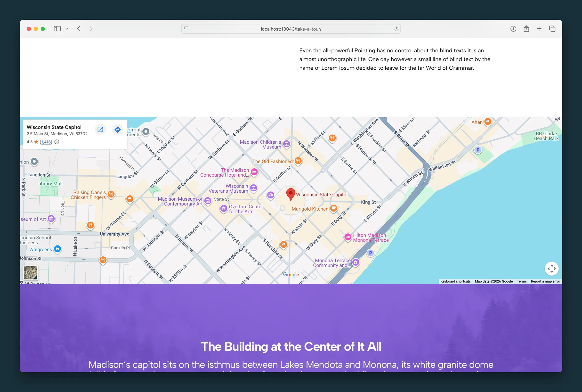Open page settings icon in address bar

click(186, 29)
